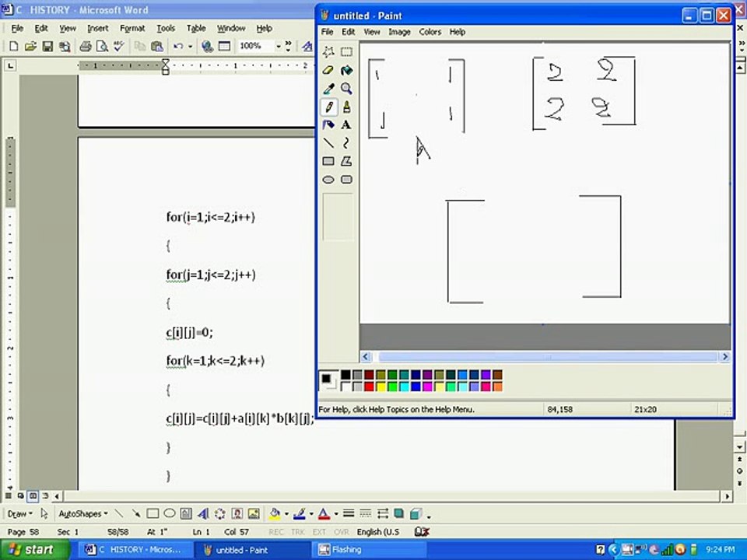747x560 pixels.
Task: Open Paint's Image menu
Action: pyautogui.click(x=399, y=32)
